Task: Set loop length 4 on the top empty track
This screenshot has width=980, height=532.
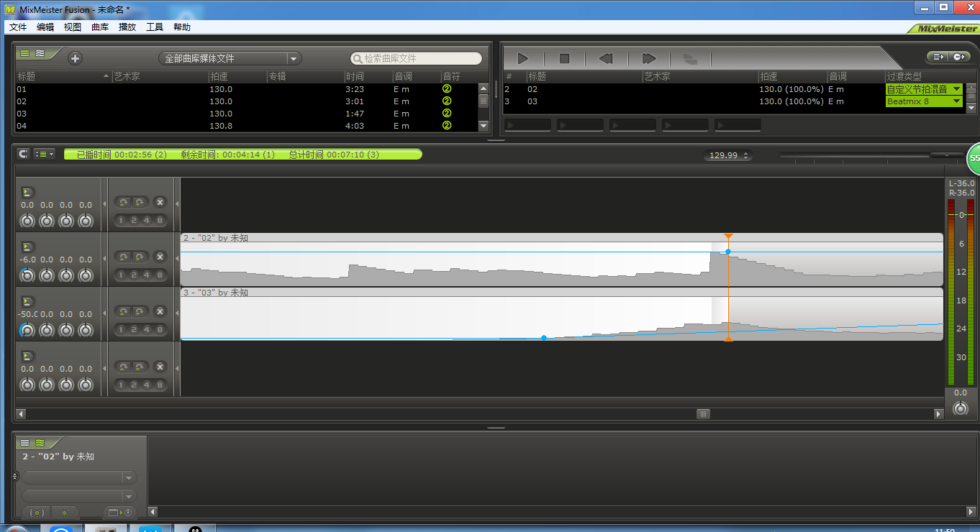Action: pyautogui.click(x=146, y=220)
